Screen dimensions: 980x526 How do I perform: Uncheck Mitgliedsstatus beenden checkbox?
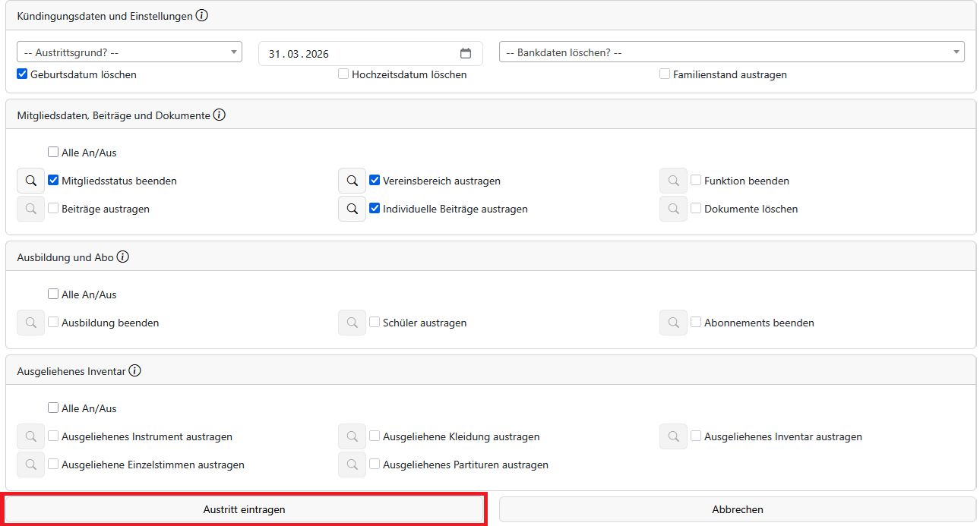tap(53, 181)
